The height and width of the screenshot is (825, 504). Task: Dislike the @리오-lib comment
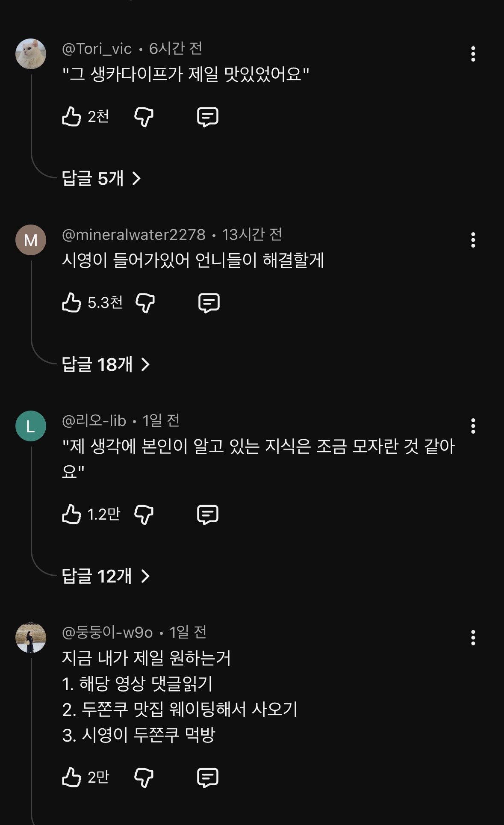point(144,514)
